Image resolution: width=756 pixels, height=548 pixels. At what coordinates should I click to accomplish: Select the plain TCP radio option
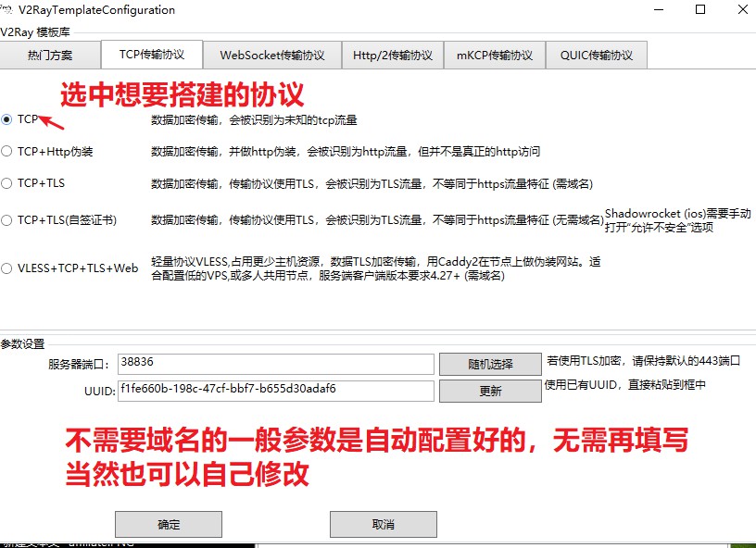[x=7, y=119]
